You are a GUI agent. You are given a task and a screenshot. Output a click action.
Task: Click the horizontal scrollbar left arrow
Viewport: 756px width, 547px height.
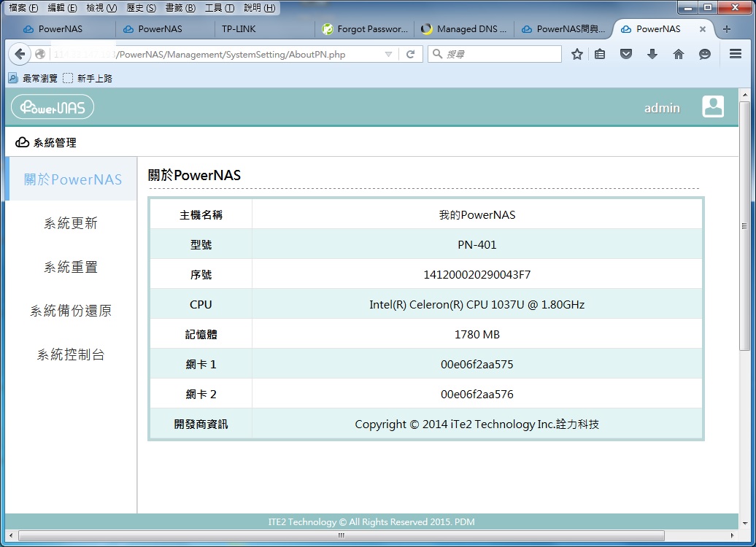[11, 535]
